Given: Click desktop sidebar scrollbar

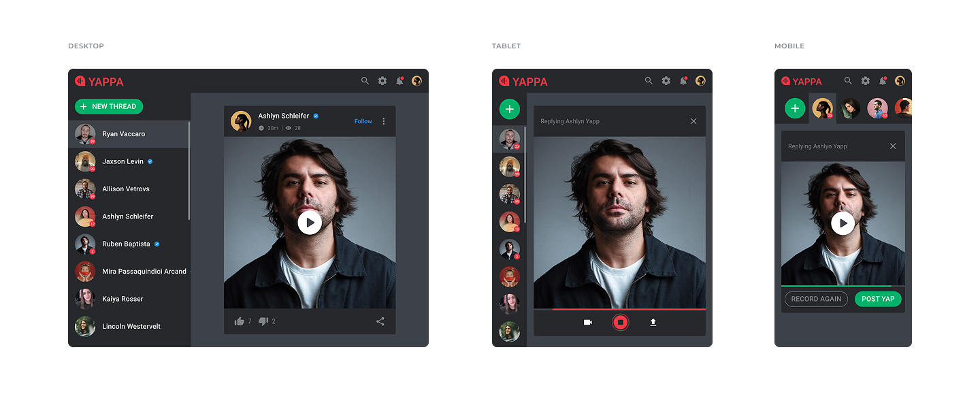Looking at the screenshot, I should click(189, 171).
